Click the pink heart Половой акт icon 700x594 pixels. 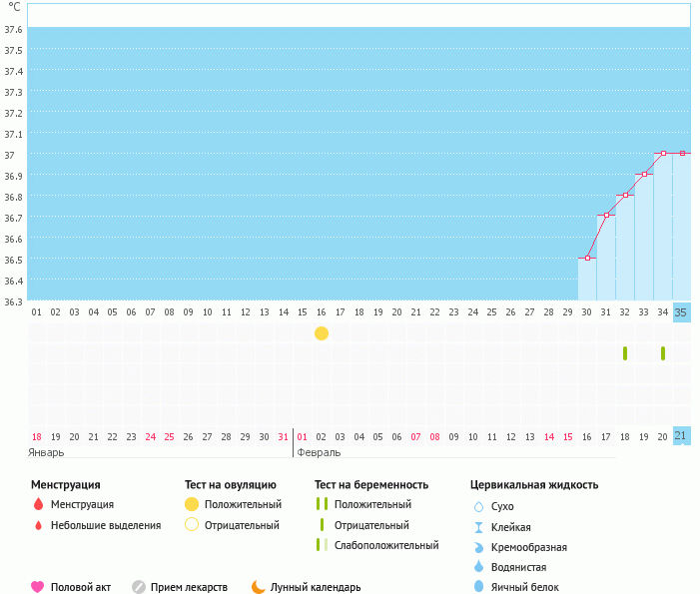pyautogui.click(x=38, y=587)
